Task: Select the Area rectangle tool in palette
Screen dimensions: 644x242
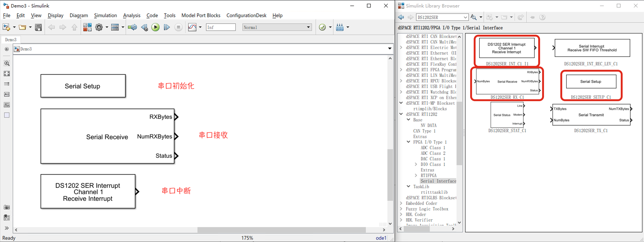Action: [x=7, y=115]
